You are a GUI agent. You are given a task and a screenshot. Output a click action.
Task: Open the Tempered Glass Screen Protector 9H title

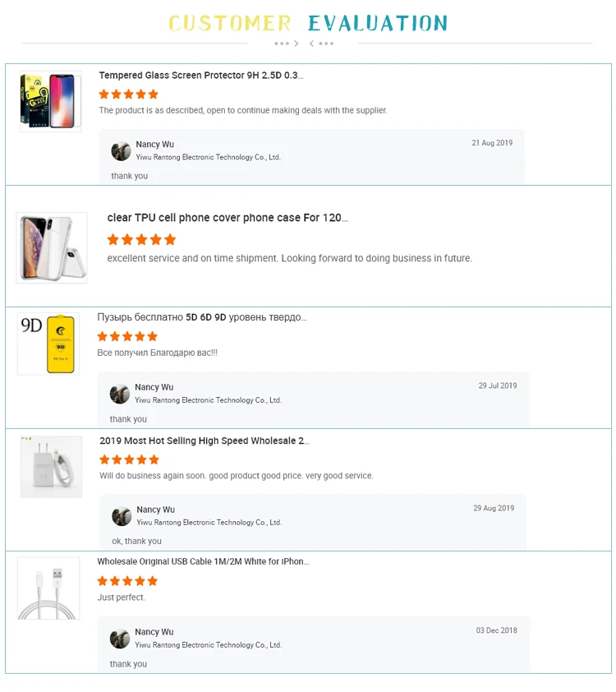[x=201, y=76]
